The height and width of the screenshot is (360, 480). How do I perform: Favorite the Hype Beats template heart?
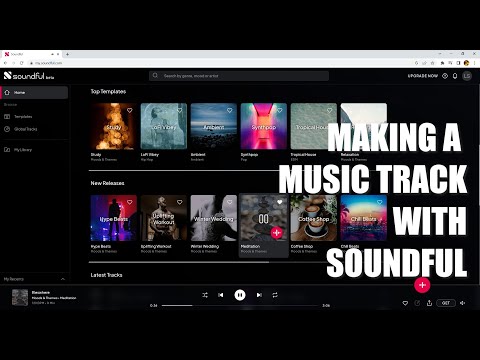click(x=130, y=202)
